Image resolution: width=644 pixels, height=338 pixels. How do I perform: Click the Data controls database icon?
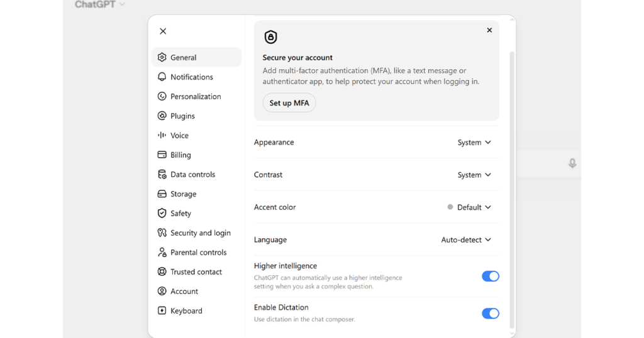(x=162, y=174)
